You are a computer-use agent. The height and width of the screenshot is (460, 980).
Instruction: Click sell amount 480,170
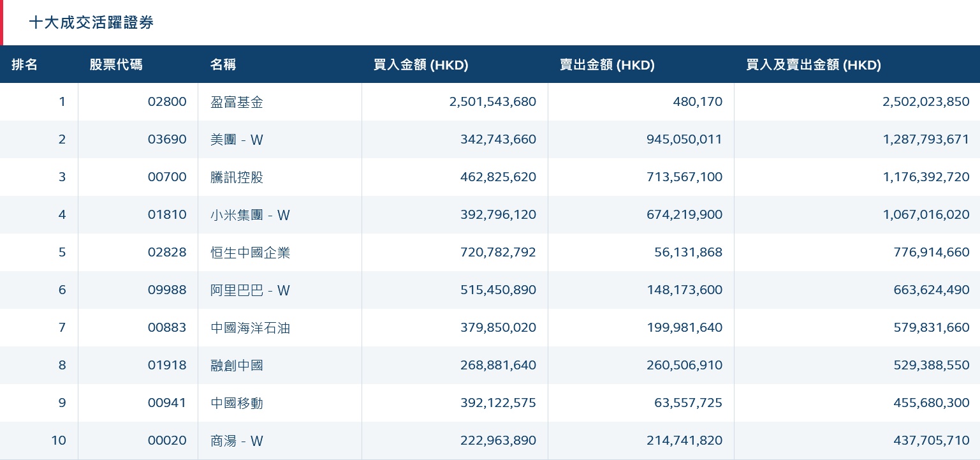(698, 102)
